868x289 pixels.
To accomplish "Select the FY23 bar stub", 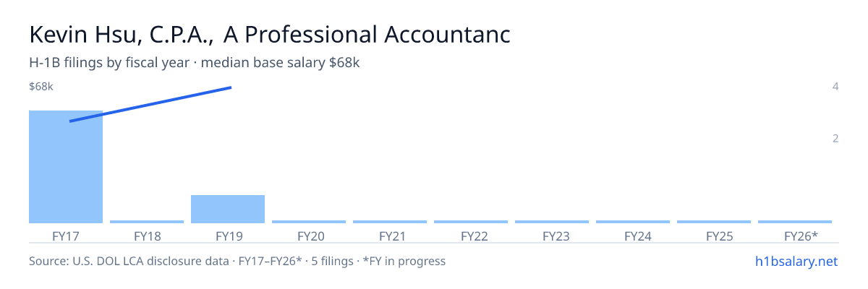I will point(552,222).
